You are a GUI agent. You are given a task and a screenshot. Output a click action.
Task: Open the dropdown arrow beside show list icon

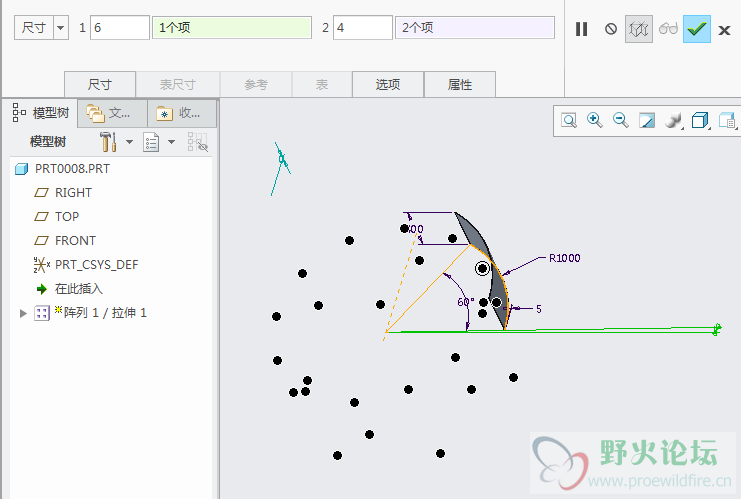click(171, 142)
